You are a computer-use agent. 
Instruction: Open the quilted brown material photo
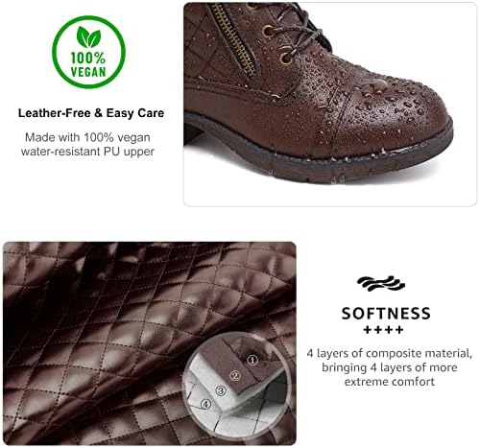coord(150,343)
